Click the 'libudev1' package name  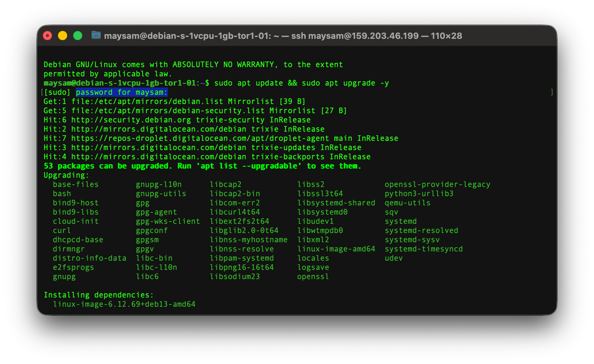pos(315,221)
